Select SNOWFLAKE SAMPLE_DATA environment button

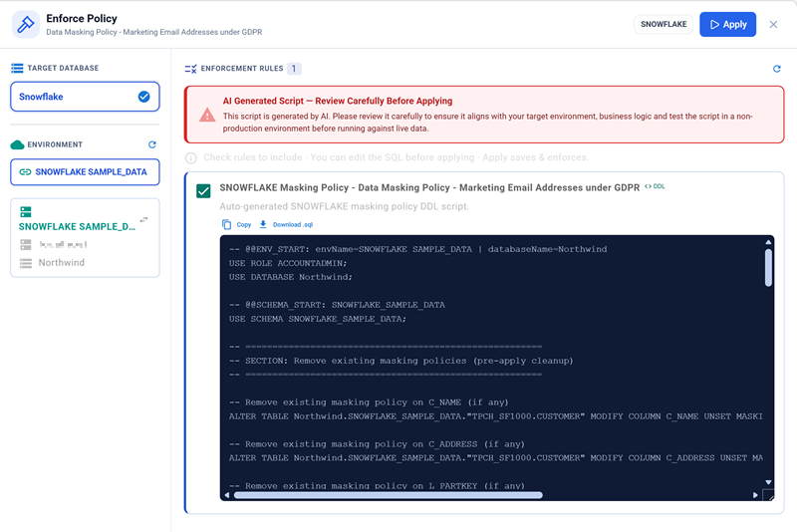(85, 172)
